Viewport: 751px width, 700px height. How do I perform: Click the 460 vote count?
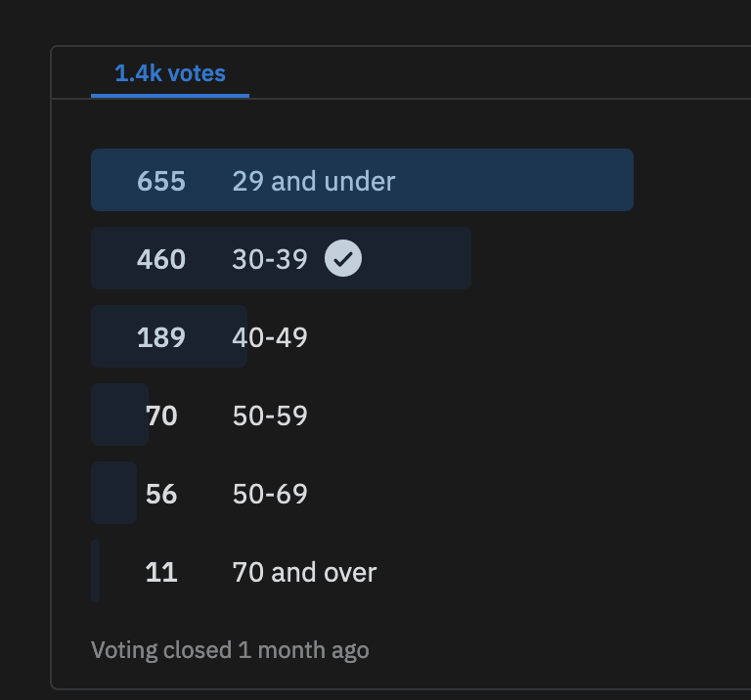(x=161, y=259)
